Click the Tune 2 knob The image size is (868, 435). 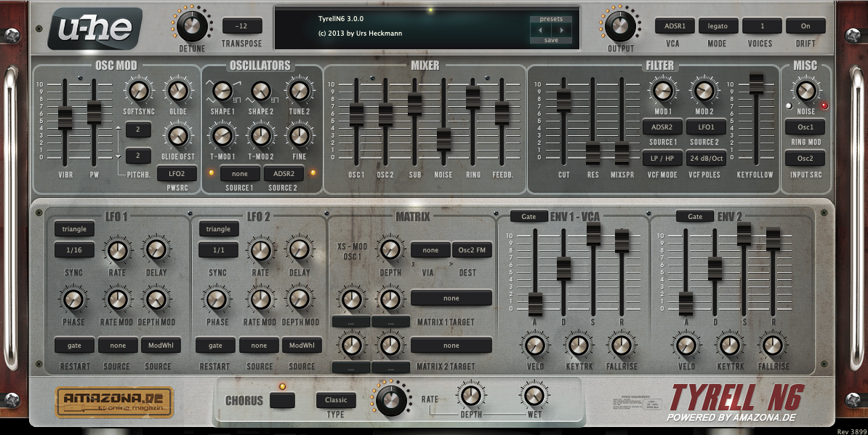pyautogui.click(x=299, y=90)
